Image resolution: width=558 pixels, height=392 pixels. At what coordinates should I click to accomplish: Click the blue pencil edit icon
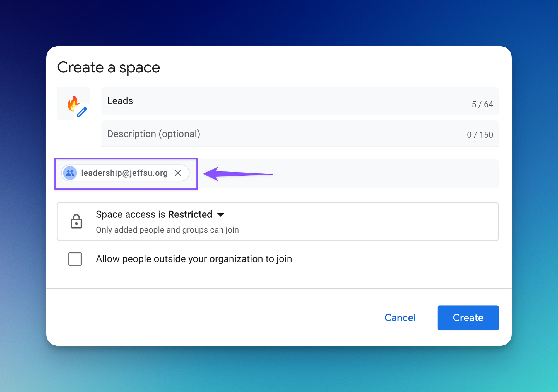pos(82,112)
